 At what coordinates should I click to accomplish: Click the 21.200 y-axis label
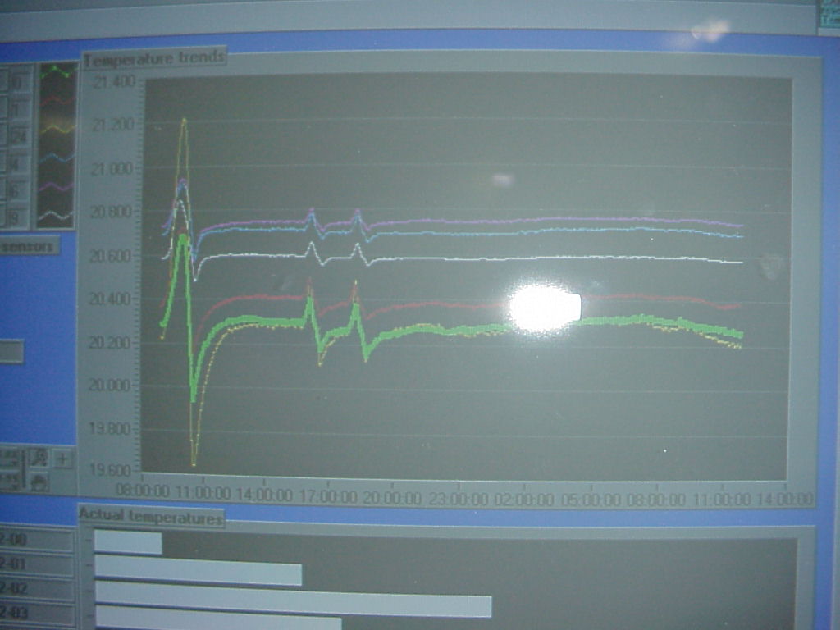112,125
